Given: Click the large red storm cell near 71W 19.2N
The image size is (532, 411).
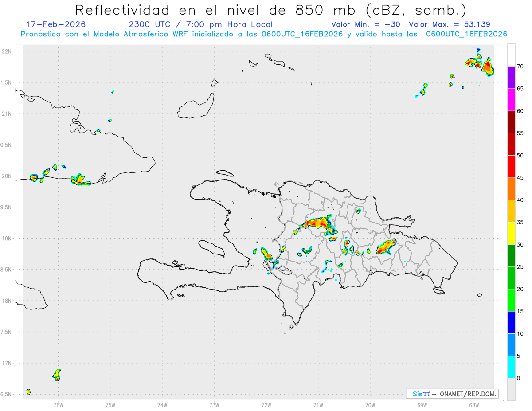Looking at the screenshot, I should (319, 223).
